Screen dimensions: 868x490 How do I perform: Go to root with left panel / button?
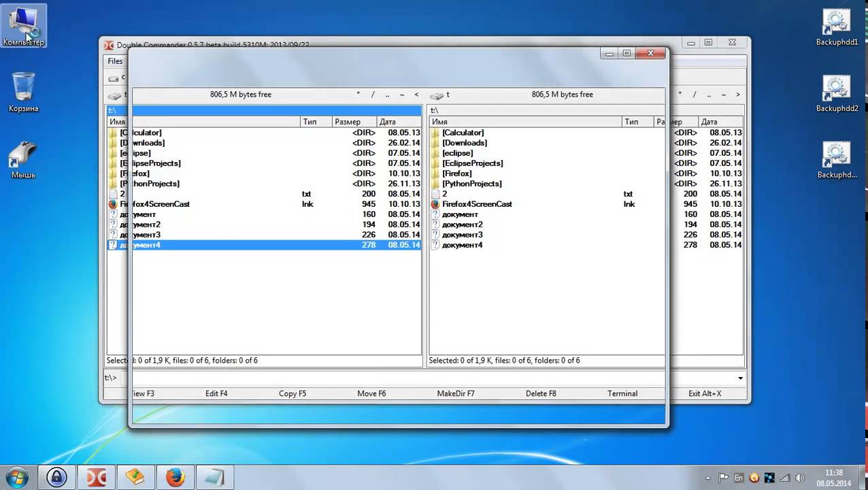tap(373, 95)
